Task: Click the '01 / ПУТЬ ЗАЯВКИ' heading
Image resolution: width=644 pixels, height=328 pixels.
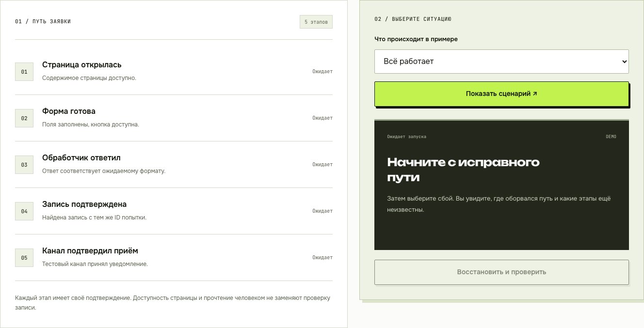Action: (x=43, y=22)
